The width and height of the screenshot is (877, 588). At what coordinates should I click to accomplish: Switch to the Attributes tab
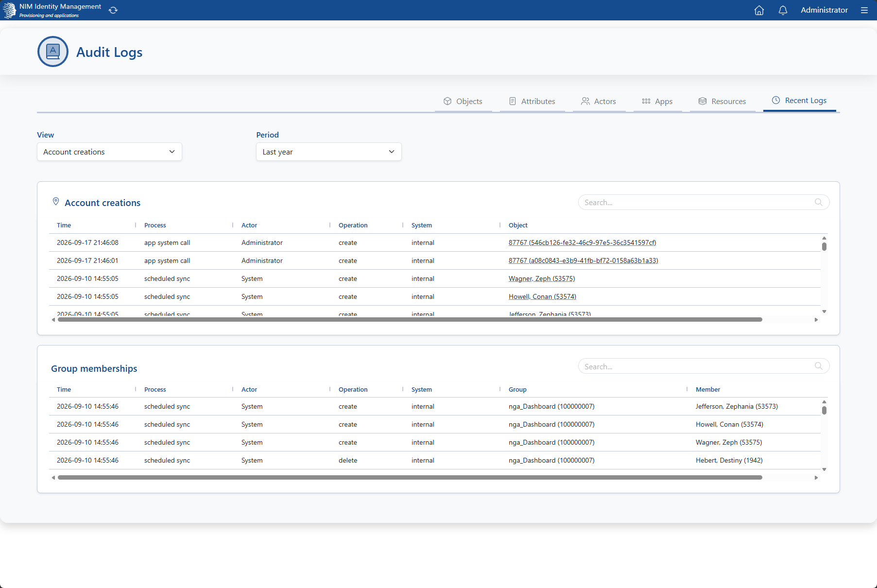(532, 101)
